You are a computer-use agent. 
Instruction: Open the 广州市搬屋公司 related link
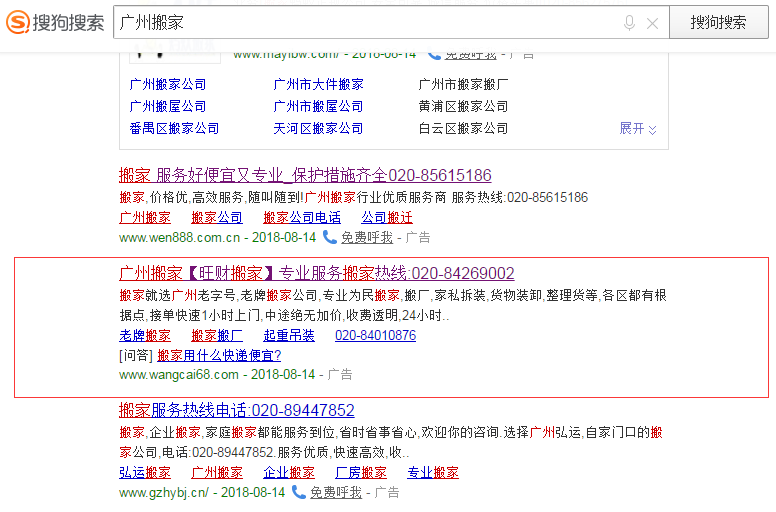tap(319, 106)
